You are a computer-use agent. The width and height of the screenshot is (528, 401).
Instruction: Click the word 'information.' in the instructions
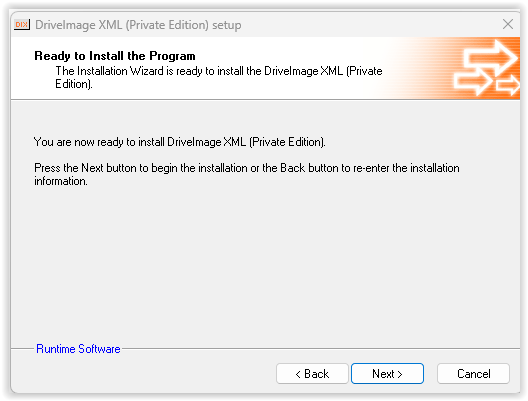(x=61, y=181)
